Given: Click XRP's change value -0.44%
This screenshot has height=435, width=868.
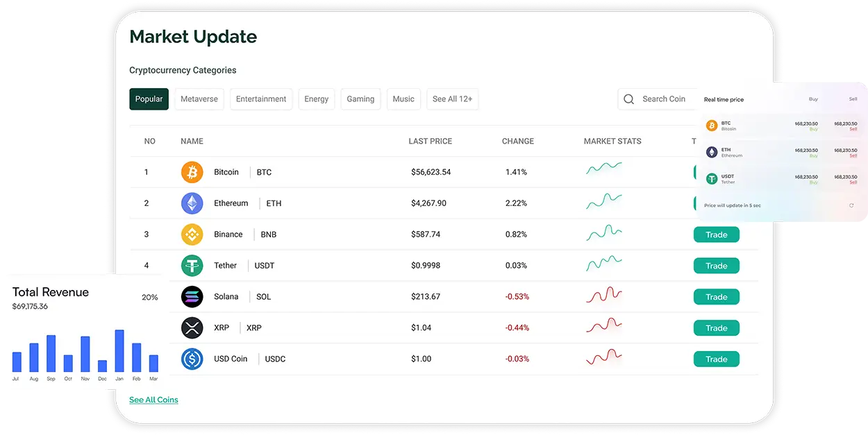Looking at the screenshot, I should click(517, 327).
